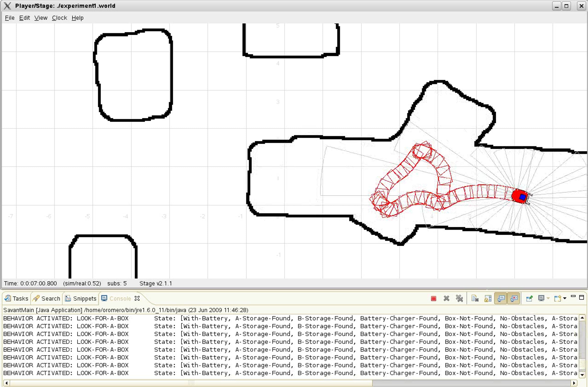This screenshot has width=588, height=387.
Task: Toggle Scroll Lock in the Console toolbar
Action: click(x=488, y=299)
